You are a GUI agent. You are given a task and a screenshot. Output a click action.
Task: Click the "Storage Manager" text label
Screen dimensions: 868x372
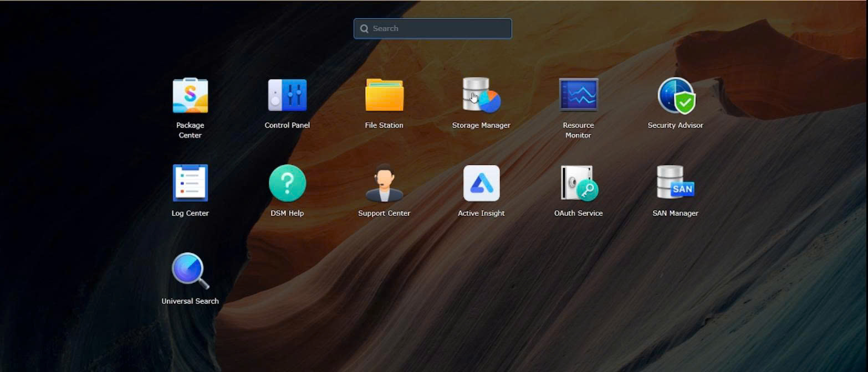[481, 126]
